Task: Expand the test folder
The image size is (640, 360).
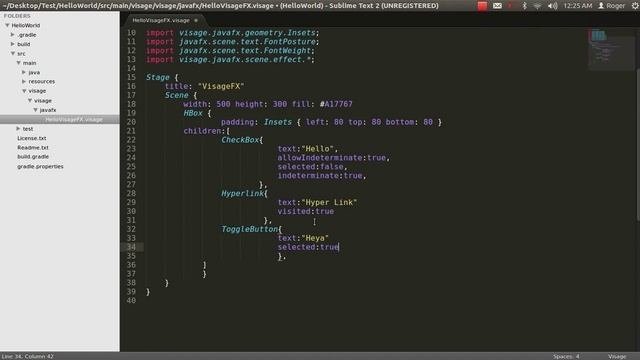Action: (x=18, y=129)
